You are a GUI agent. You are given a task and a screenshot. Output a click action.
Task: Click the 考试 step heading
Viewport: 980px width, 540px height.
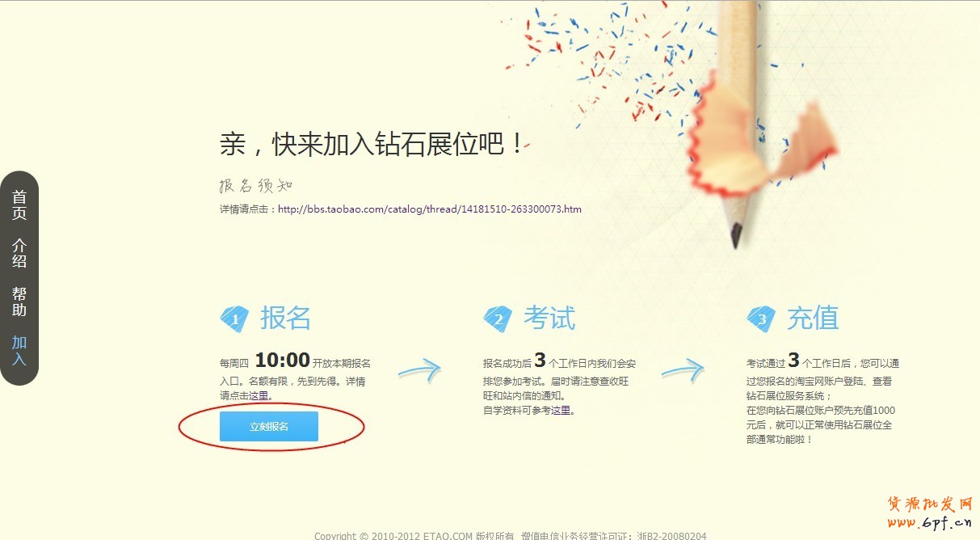[x=549, y=318]
